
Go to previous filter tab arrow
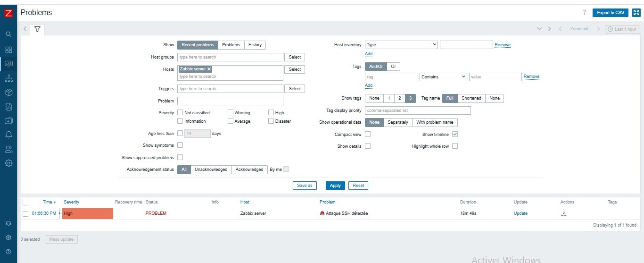coord(25,29)
